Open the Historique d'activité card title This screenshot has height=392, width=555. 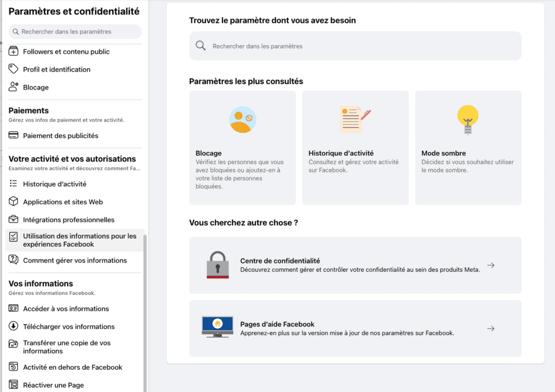tap(341, 153)
